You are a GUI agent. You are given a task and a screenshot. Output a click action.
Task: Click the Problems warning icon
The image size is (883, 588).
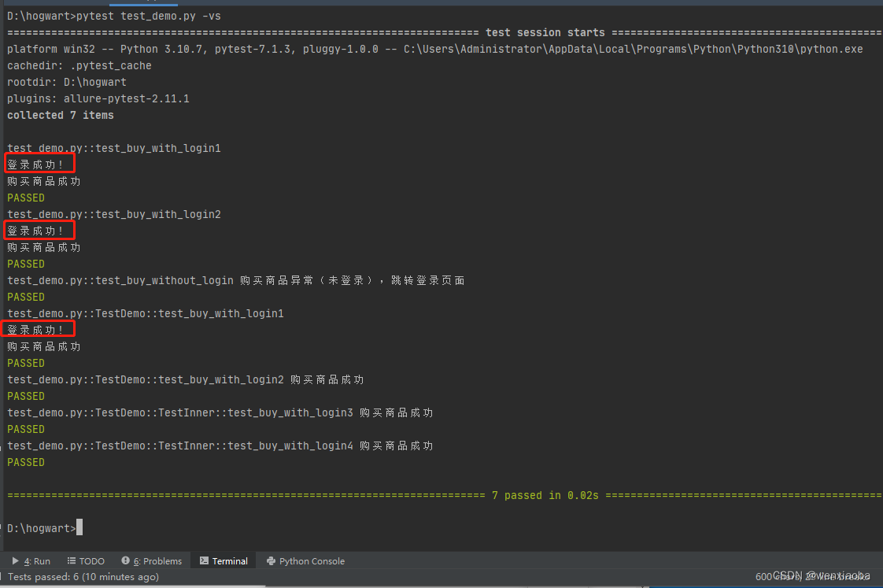click(126, 560)
